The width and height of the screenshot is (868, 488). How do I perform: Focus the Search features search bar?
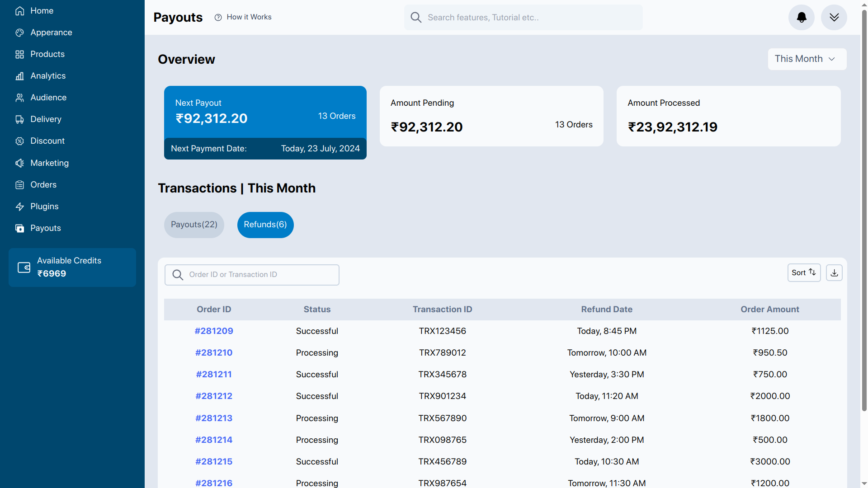pyautogui.click(x=523, y=18)
